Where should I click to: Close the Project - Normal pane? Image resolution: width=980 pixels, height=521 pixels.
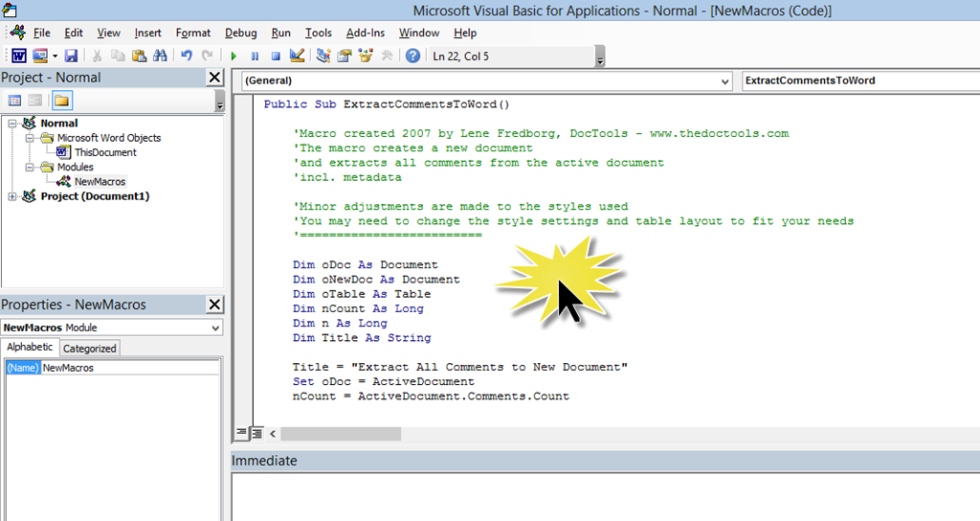[215, 77]
